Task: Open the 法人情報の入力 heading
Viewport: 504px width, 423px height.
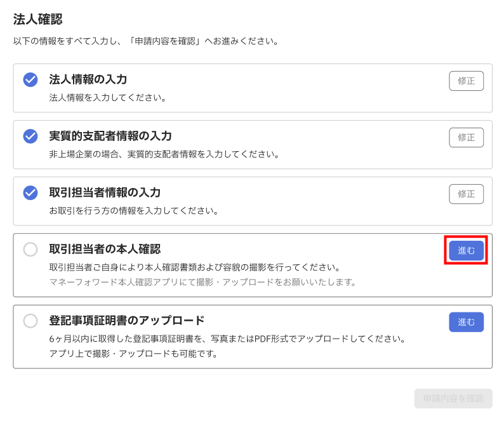Action: (x=88, y=79)
